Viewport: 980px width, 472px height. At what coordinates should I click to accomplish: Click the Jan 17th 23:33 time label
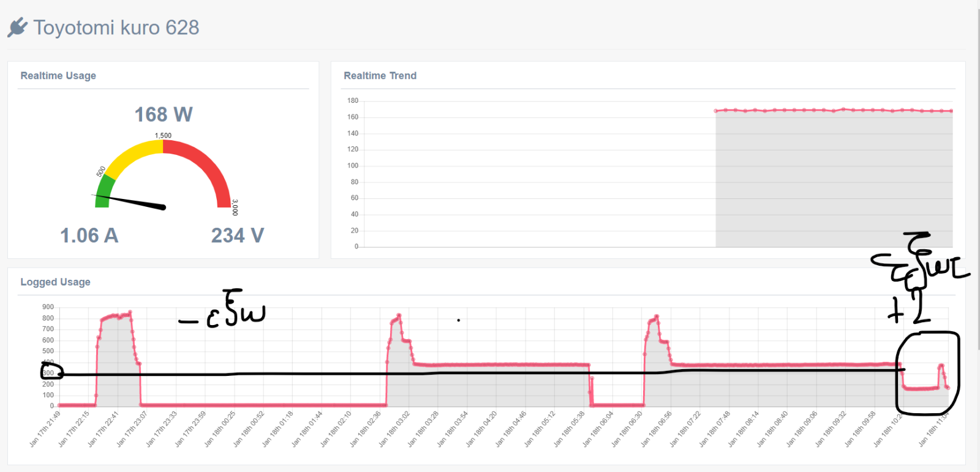tap(162, 429)
